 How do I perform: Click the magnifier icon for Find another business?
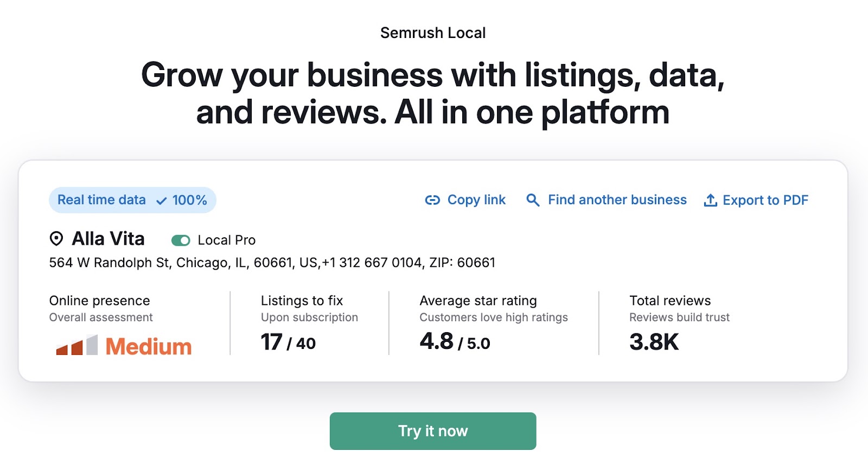[533, 200]
